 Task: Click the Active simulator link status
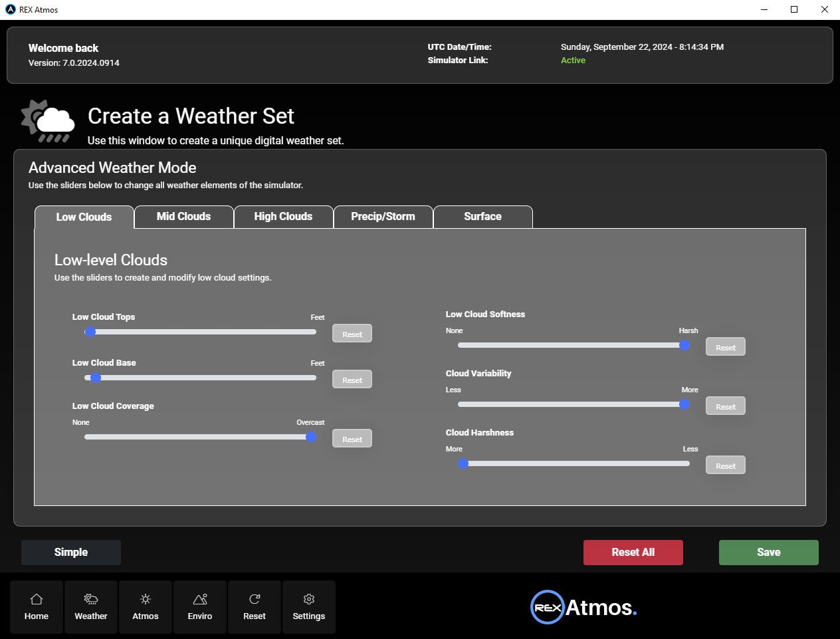(x=573, y=60)
